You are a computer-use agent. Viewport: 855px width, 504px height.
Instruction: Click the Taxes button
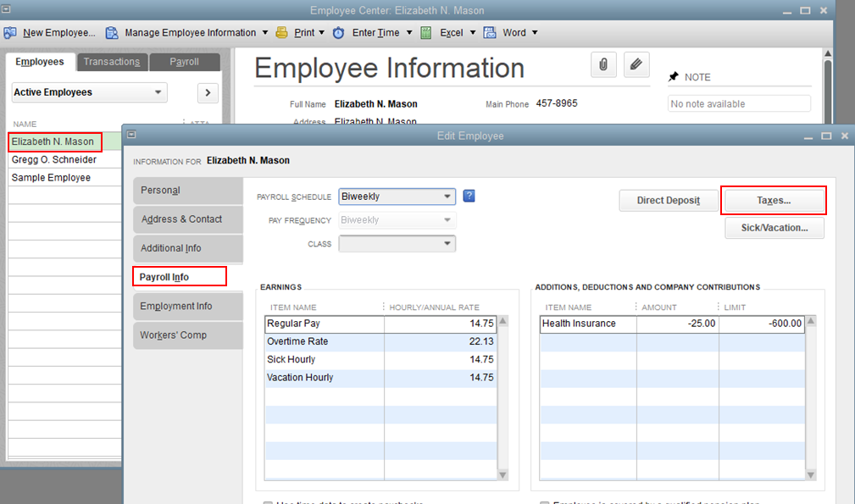point(774,201)
